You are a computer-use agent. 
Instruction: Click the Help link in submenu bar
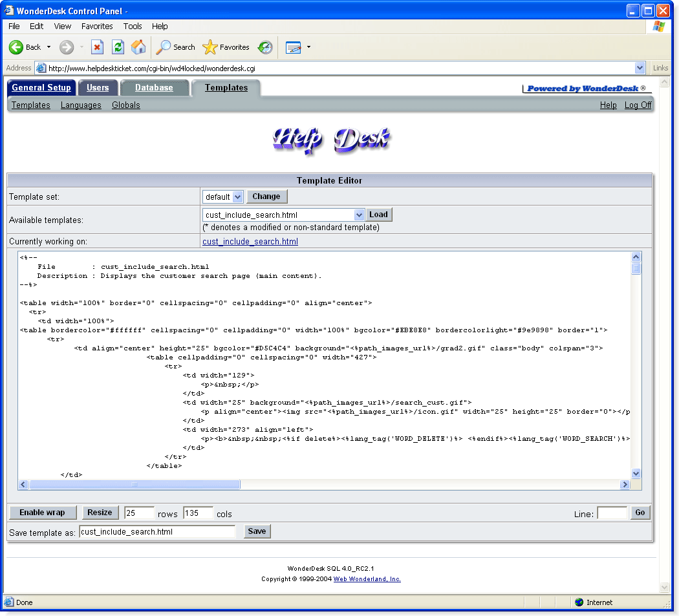608,105
